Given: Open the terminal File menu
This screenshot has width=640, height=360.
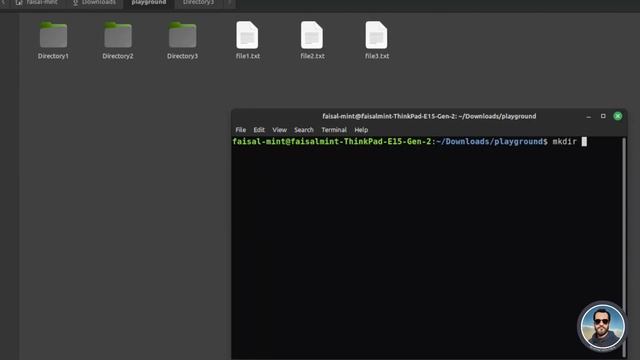Looking at the screenshot, I should pyautogui.click(x=240, y=130).
